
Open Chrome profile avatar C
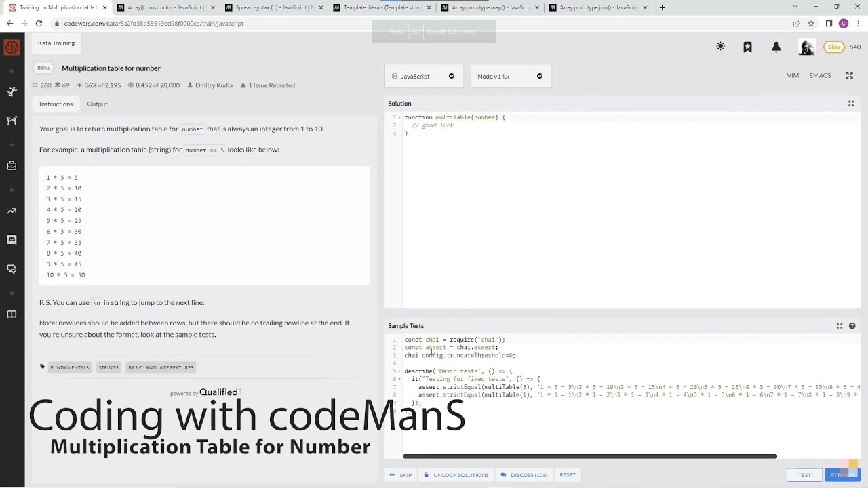point(844,23)
